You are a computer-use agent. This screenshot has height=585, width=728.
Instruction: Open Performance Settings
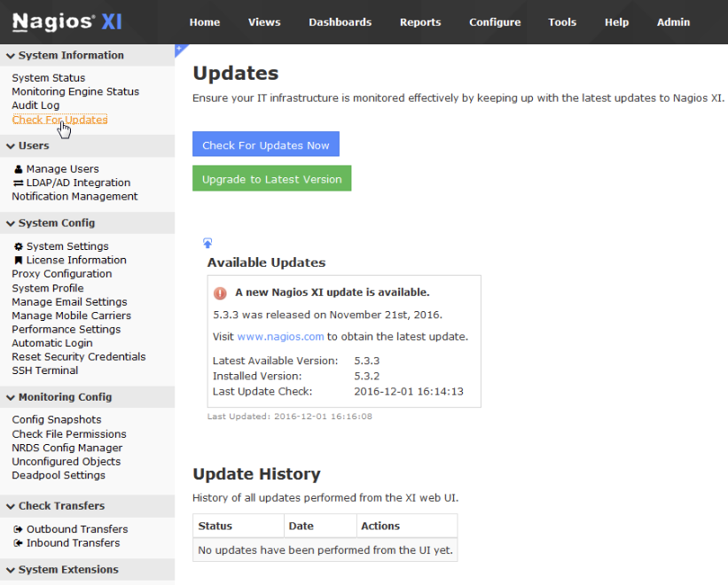point(67,330)
